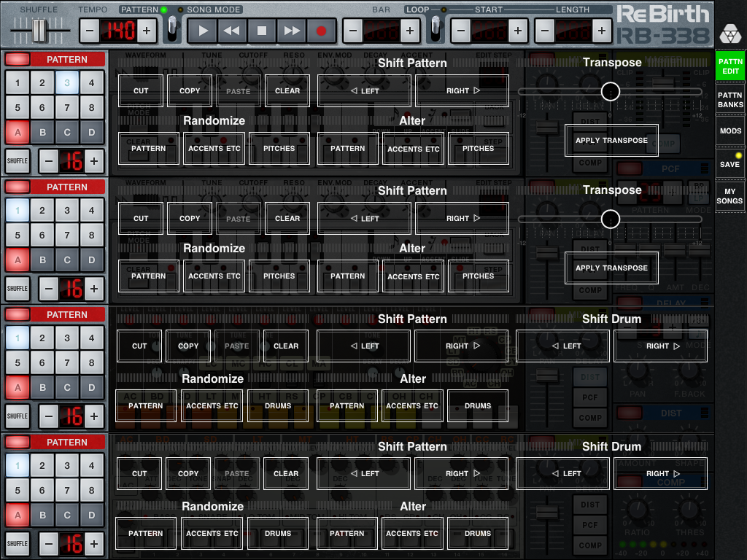The height and width of the screenshot is (560, 747).
Task: Increase first synth pattern length with plus
Action: tap(94, 161)
